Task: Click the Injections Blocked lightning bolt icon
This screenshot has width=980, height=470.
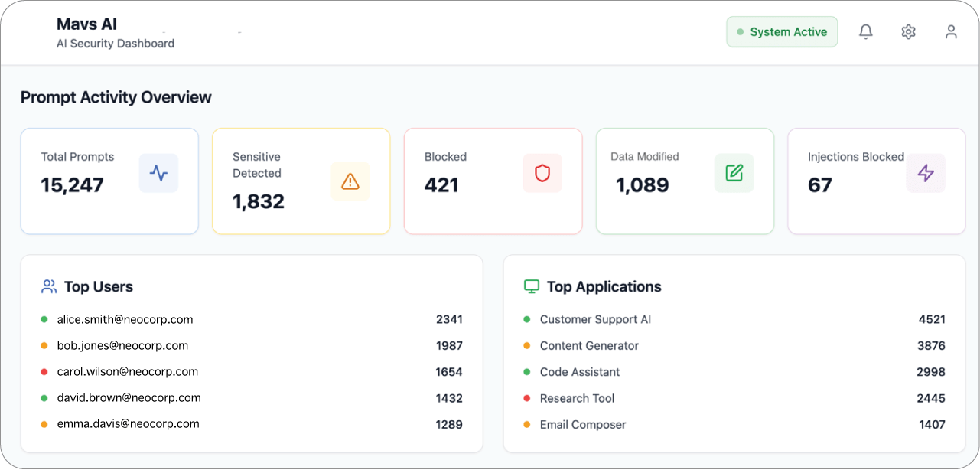Action: click(926, 173)
